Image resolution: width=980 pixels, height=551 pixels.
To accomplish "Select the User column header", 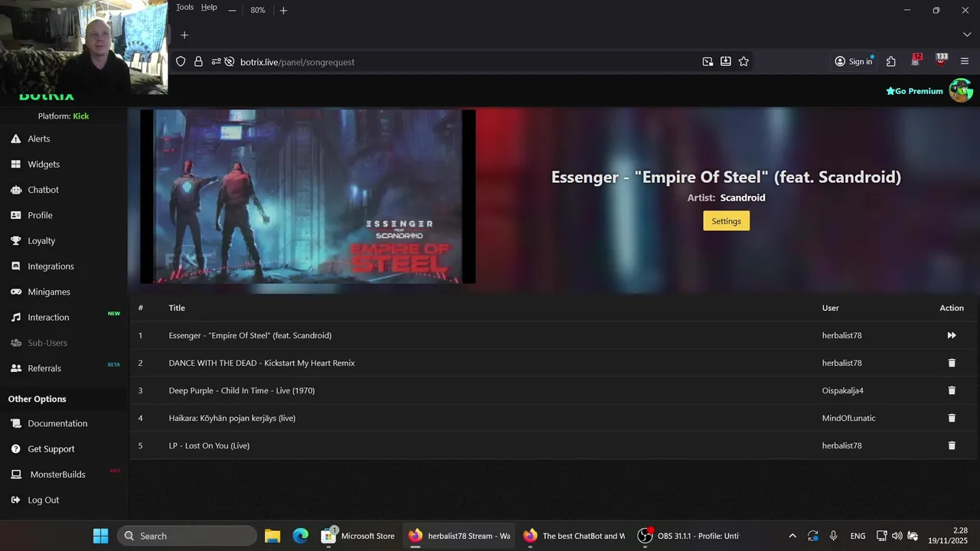I will point(831,308).
